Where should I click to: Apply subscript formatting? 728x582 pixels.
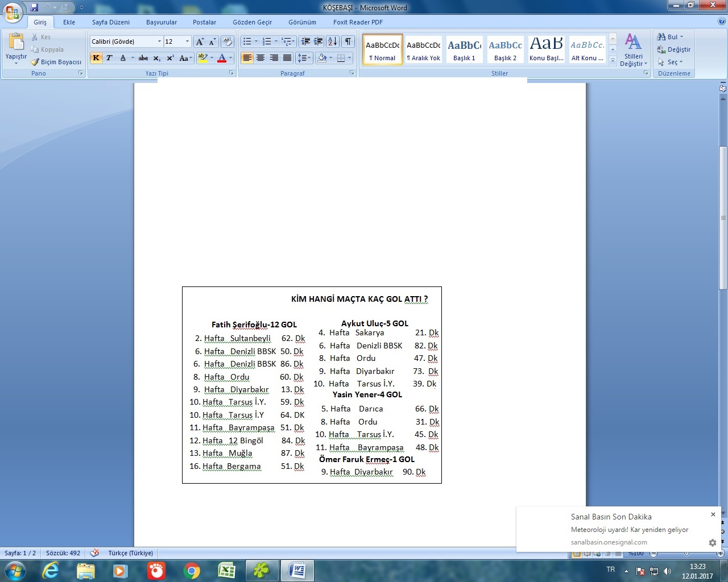tap(156, 58)
